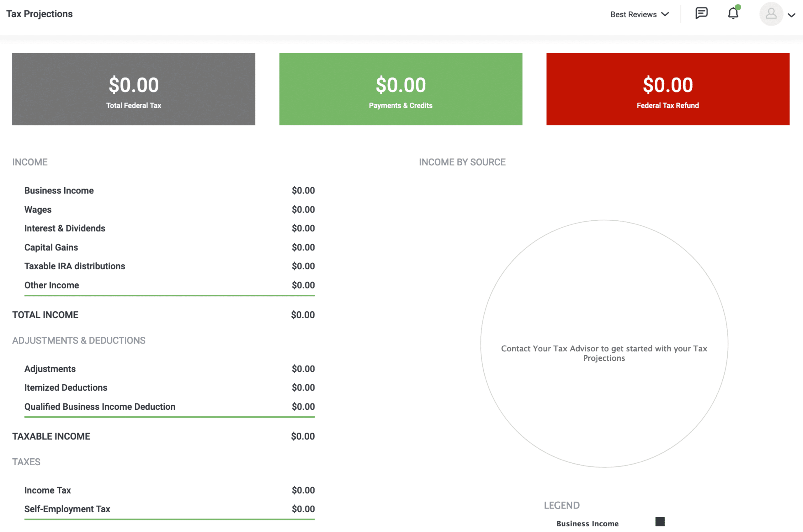Screen dimensions: 803x532
Task: Click the Payments & Credits card
Action: [401, 89]
